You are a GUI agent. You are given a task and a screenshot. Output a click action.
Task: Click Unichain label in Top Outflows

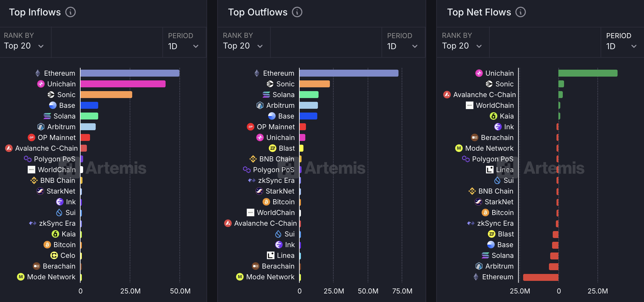tap(280, 137)
